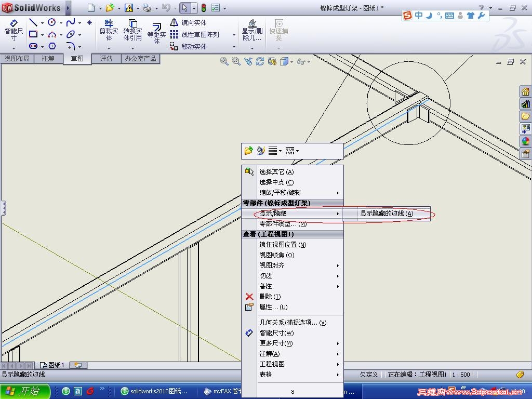
Task: Choose 选择其它 (A) from context menu
Action: (x=292, y=171)
